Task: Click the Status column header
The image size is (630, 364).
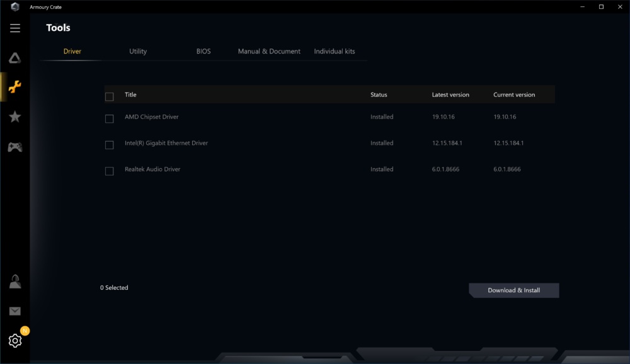Action: click(379, 95)
